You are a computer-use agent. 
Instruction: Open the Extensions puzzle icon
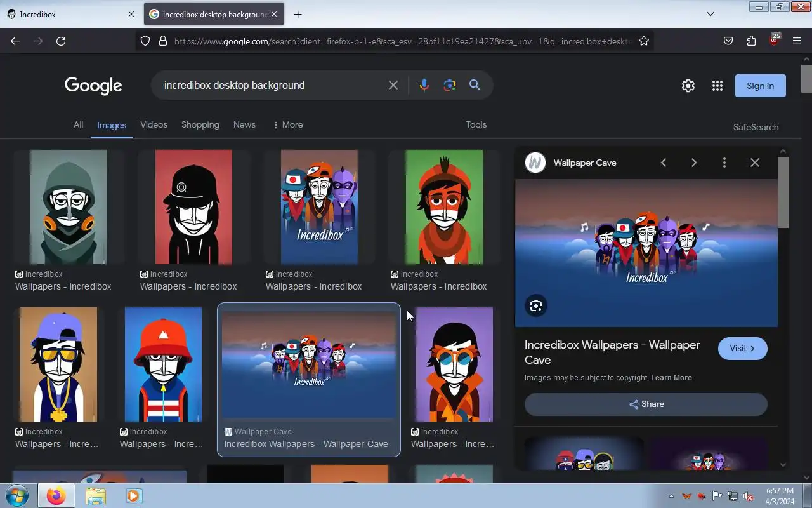[x=751, y=41]
